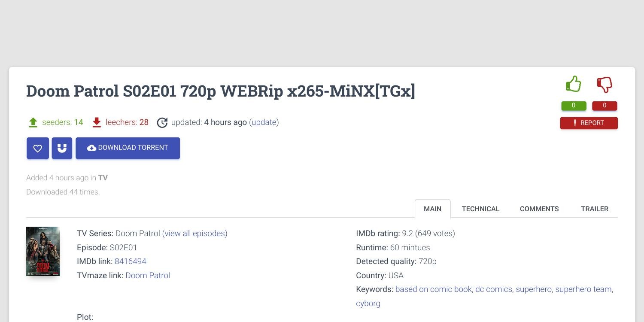Image resolution: width=644 pixels, height=322 pixels.
Task: Select the Main tab
Action: coord(432,209)
